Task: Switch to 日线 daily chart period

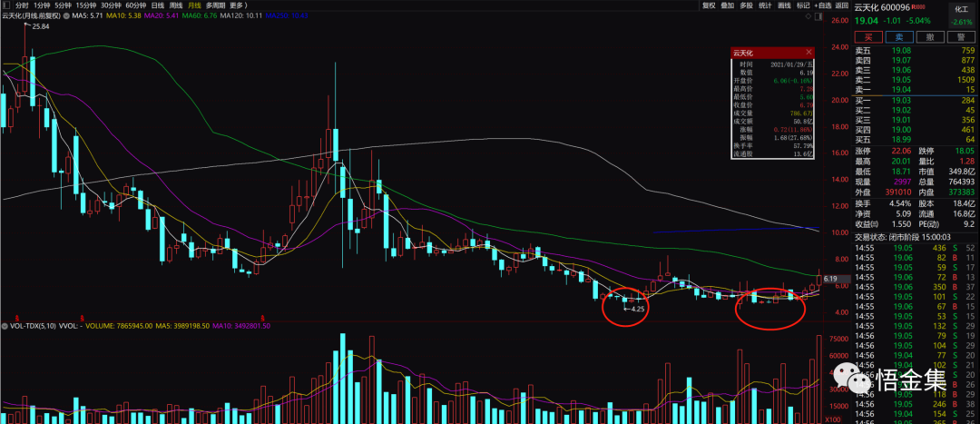Action: point(157,5)
